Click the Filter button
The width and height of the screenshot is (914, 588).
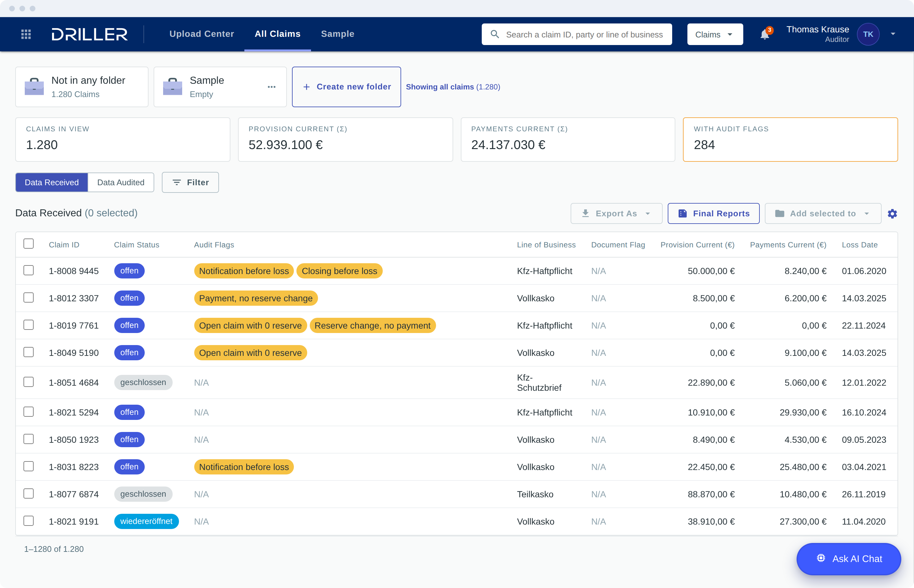pyautogui.click(x=190, y=182)
